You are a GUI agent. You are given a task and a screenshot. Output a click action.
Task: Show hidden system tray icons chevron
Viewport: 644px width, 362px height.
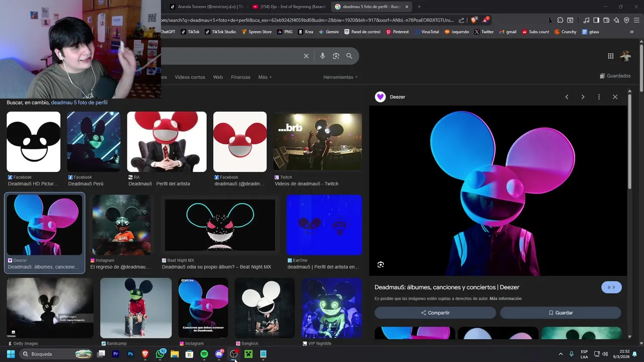[x=560, y=354]
